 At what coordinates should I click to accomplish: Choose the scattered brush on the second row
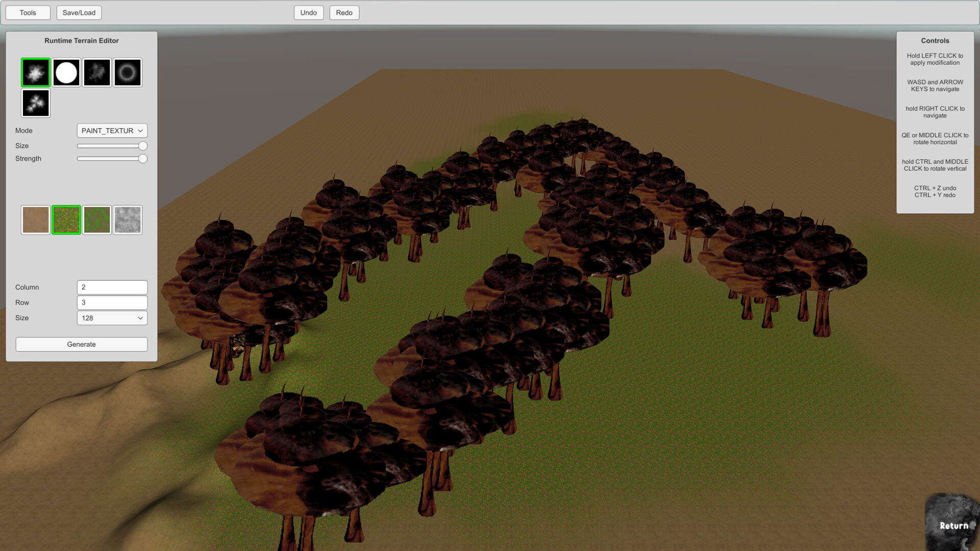35,103
